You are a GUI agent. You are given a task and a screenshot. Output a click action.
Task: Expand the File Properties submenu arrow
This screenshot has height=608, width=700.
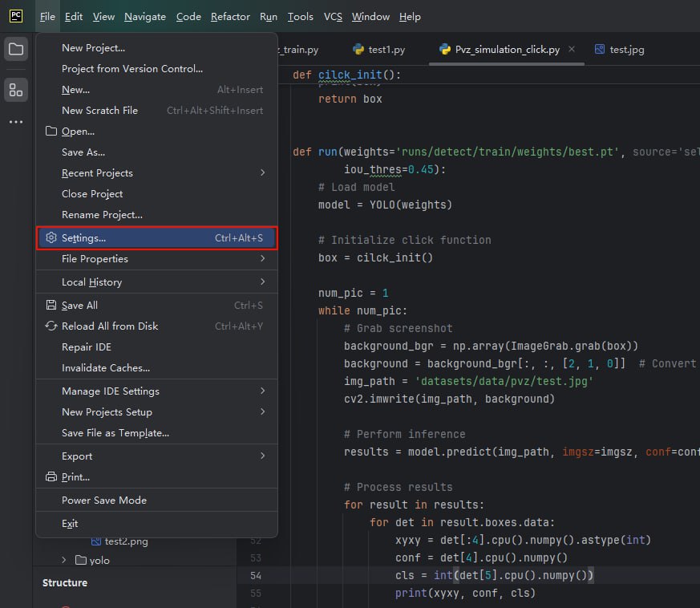point(262,258)
